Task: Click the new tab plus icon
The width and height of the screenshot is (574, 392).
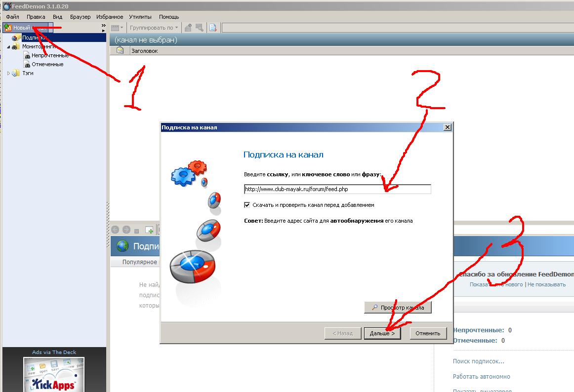Action: [x=149, y=230]
